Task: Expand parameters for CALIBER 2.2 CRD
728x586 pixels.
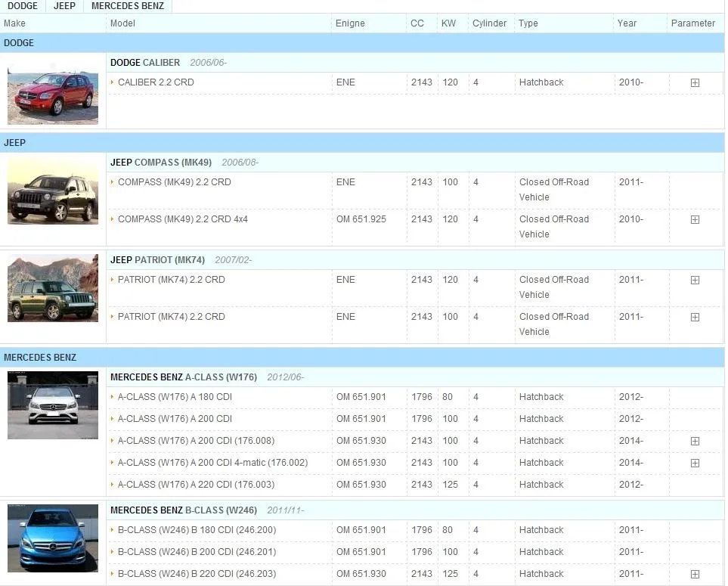Action: pyautogui.click(x=695, y=82)
